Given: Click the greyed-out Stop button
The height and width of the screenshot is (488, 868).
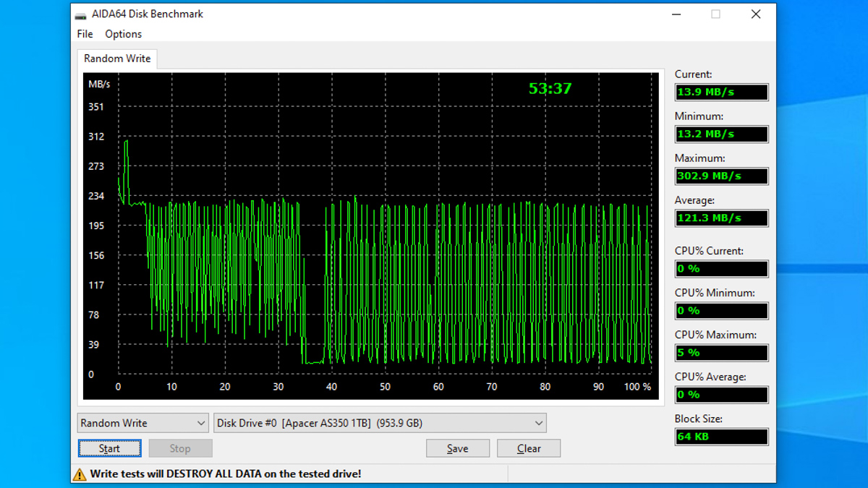Looking at the screenshot, I should [180, 448].
